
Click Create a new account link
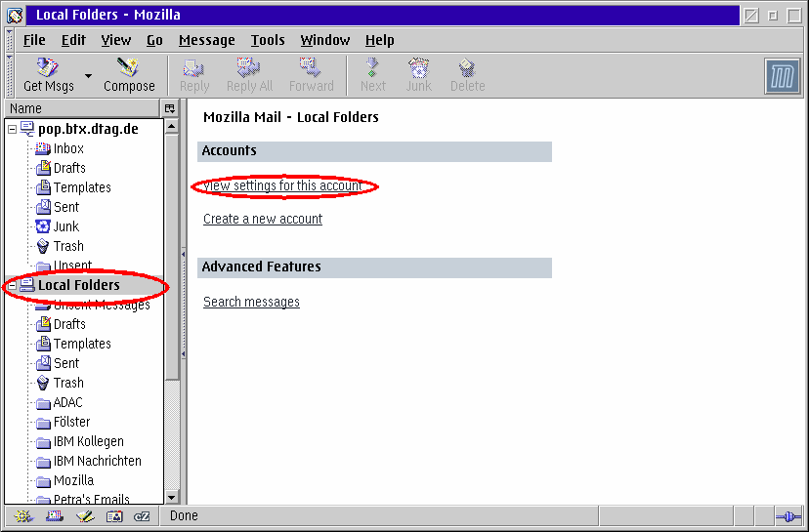[263, 219]
